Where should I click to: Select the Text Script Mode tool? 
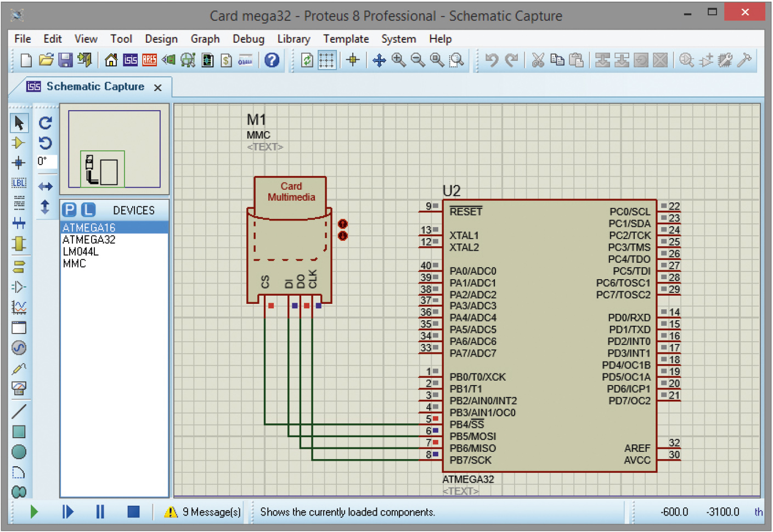pyautogui.click(x=19, y=203)
